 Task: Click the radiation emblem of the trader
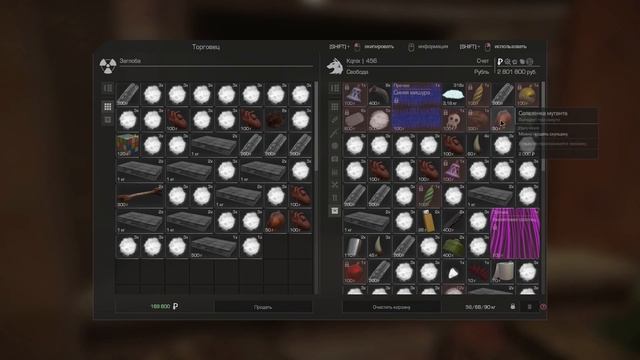point(108,66)
